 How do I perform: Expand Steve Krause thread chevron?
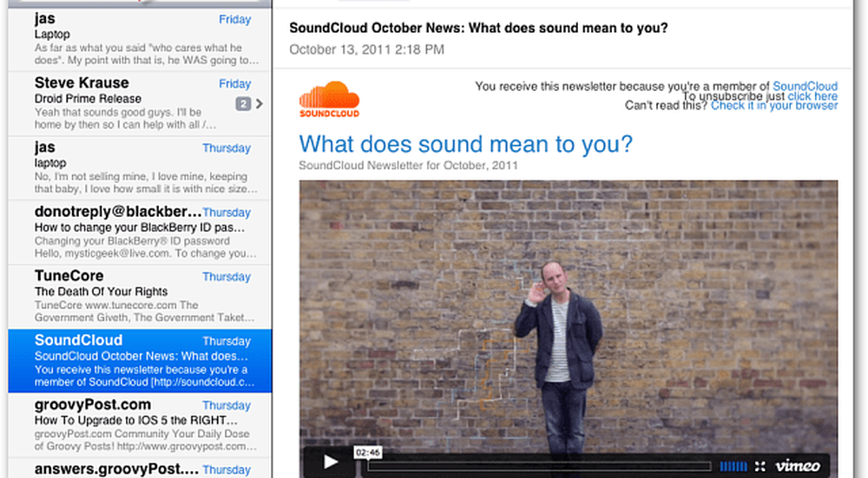[259, 103]
